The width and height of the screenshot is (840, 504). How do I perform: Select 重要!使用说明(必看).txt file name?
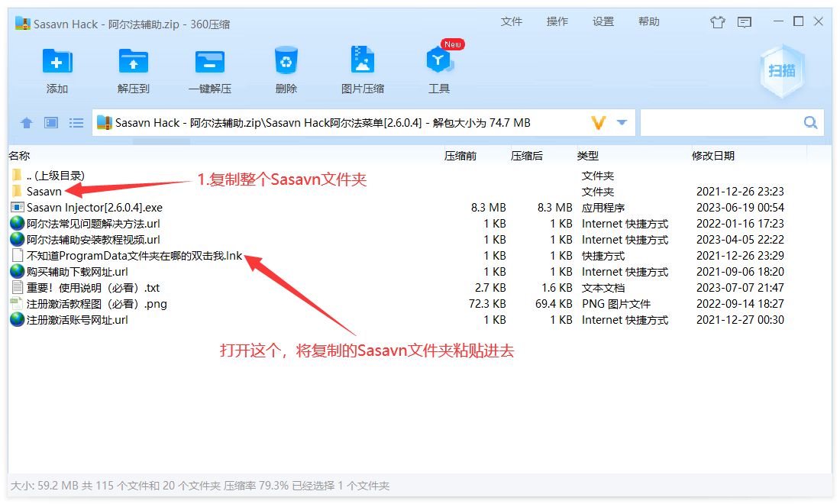[x=93, y=288]
